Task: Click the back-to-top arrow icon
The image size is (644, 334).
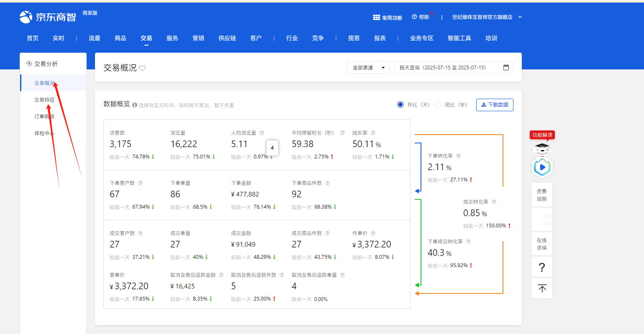Action: pos(542,288)
